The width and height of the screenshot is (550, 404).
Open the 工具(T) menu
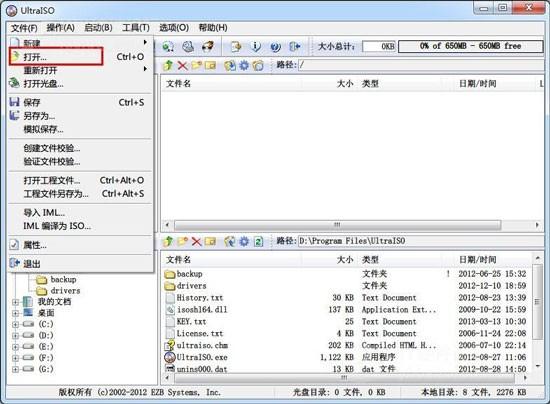(x=136, y=28)
